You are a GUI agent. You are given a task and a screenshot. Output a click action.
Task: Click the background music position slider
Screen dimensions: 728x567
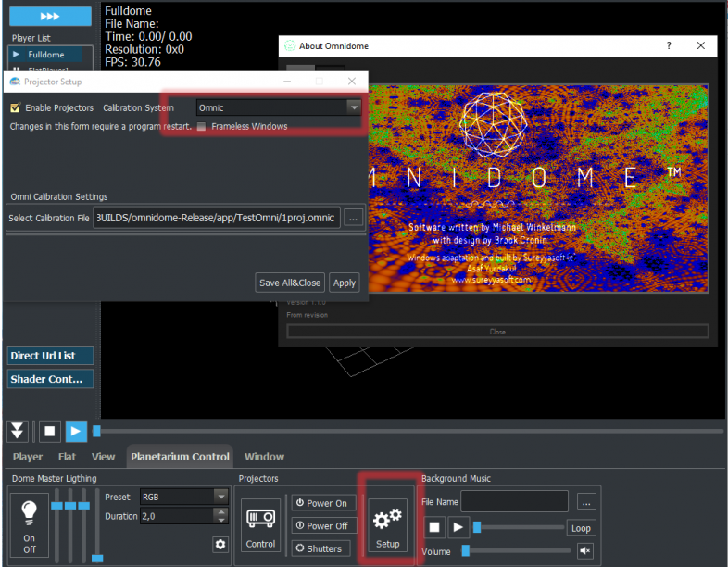pos(518,527)
